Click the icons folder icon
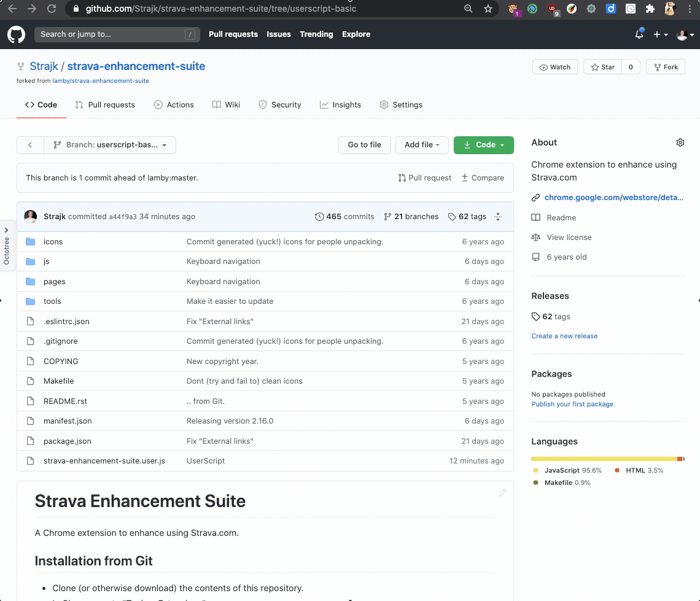 tap(30, 241)
